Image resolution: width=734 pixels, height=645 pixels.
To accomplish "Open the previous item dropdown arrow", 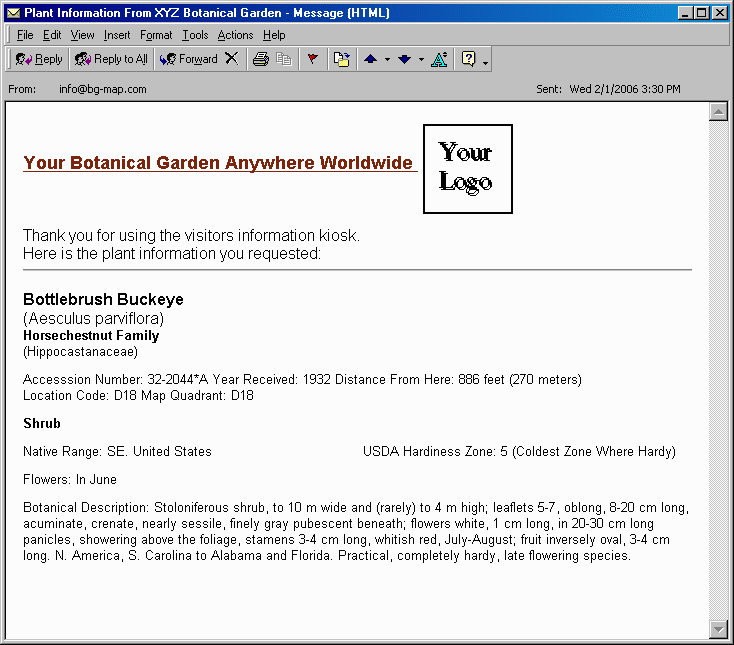I will pyautogui.click(x=387, y=59).
